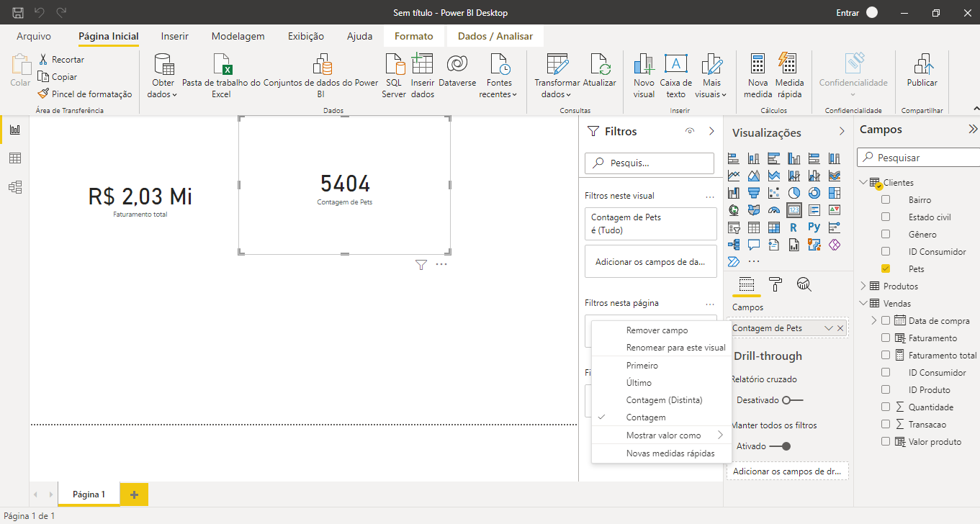Open the Dataverse connector

click(x=457, y=71)
